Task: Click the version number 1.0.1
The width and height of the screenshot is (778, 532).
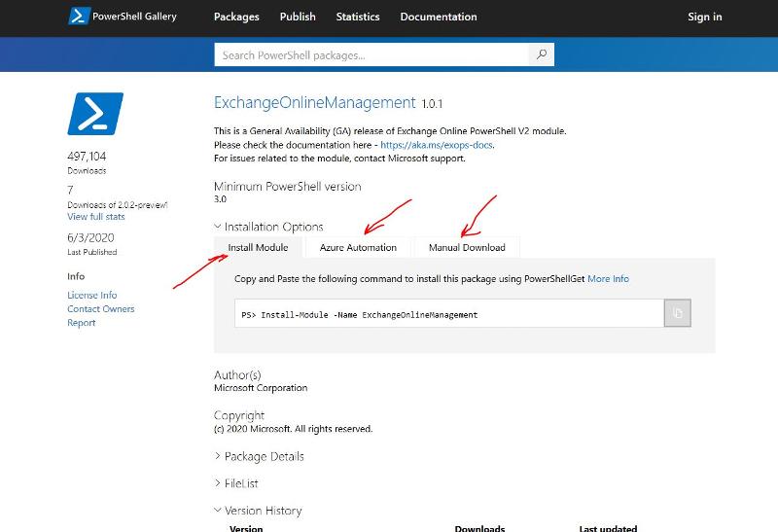Action: pyautogui.click(x=432, y=104)
